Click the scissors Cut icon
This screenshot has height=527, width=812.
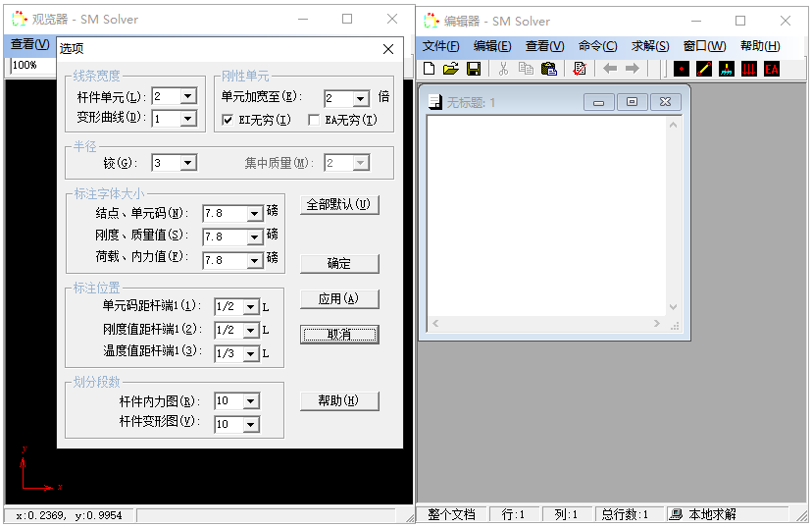pos(503,69)
